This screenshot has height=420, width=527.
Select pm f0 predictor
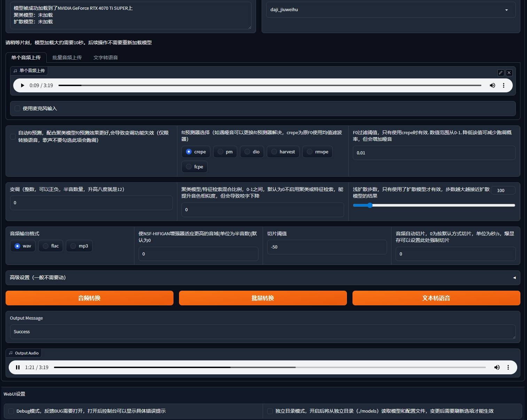click(x=225, y=152)
